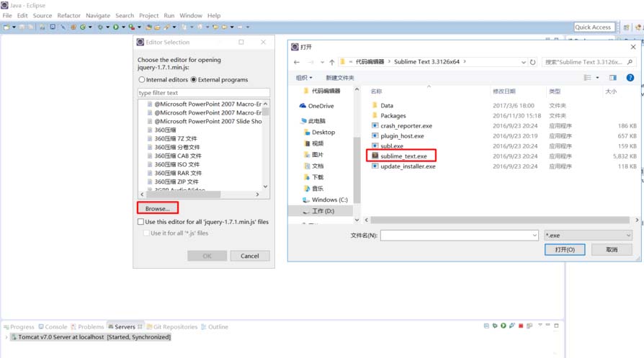
Task: Open the 组织 (Organize) dropdown menu
Action: [304, 78]
